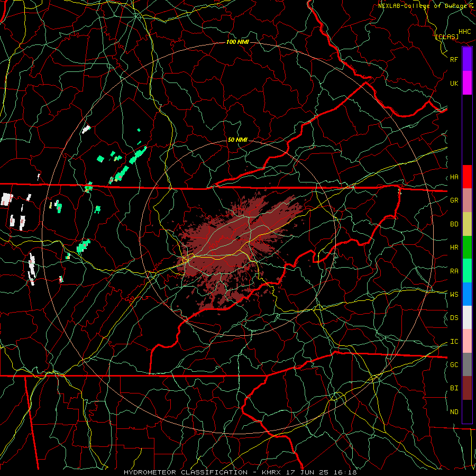Viewport: 476px width, 476px height.
Task: Click the red HA legend color swatch
Action: [467, 177]
